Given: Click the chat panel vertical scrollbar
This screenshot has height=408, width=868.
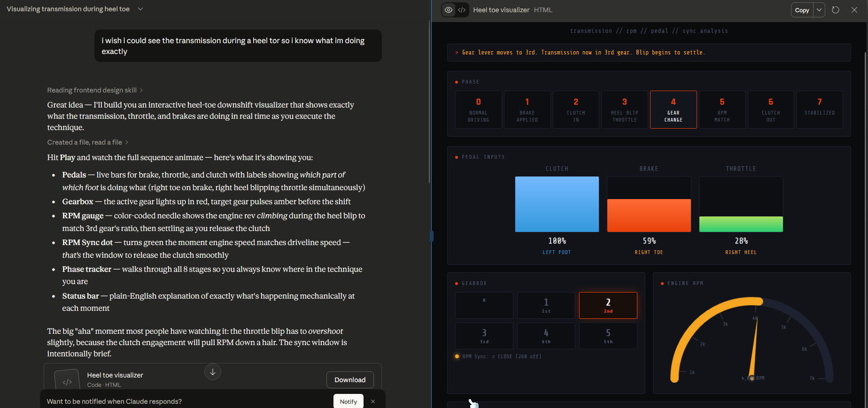Looking at the screenshot, I should [429, 101].
